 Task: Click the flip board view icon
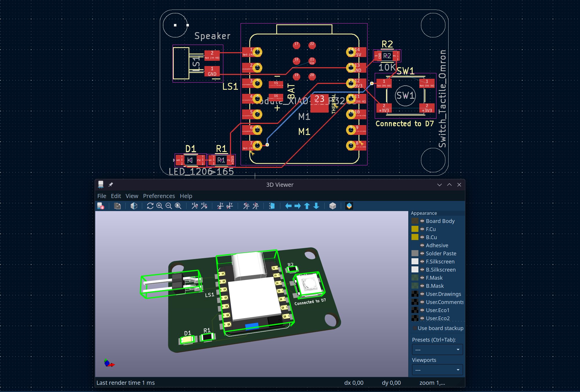point(272,206)
